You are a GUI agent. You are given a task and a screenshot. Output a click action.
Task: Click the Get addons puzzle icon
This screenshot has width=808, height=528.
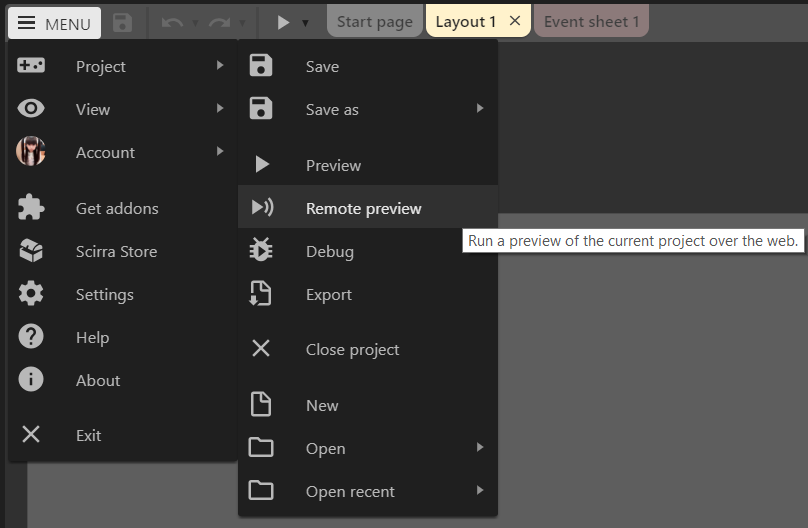click(31, 207)
